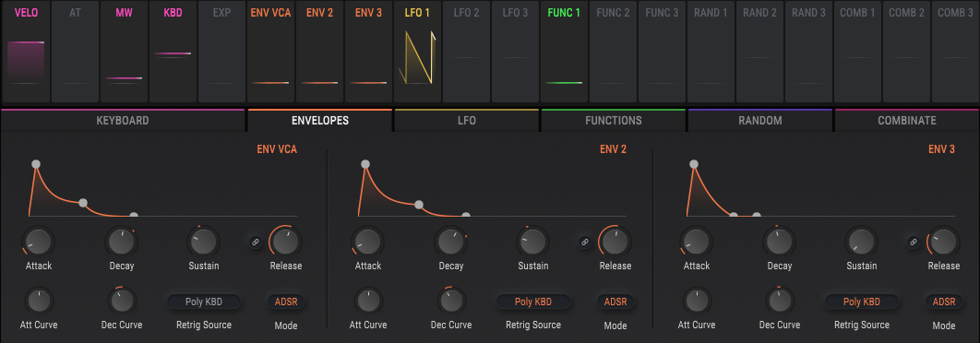Open ENV VCA Retrig Source dropdown
Image resolution: width=980 pixels, height=343 pixels.
point(204,302)
